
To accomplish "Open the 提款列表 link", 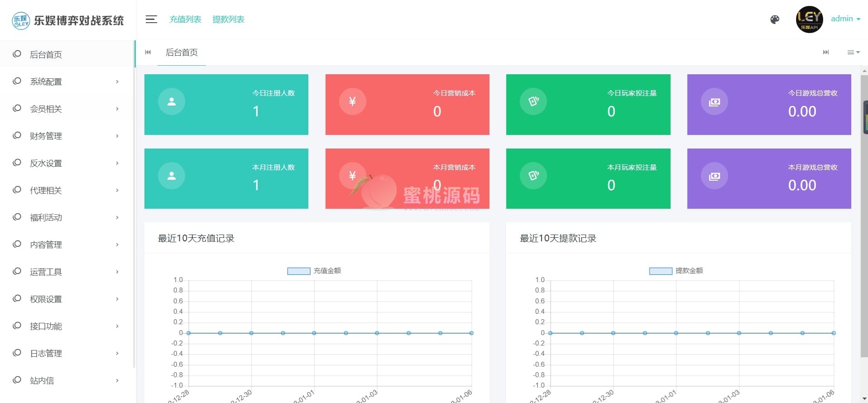I will (x=228, y=19).
